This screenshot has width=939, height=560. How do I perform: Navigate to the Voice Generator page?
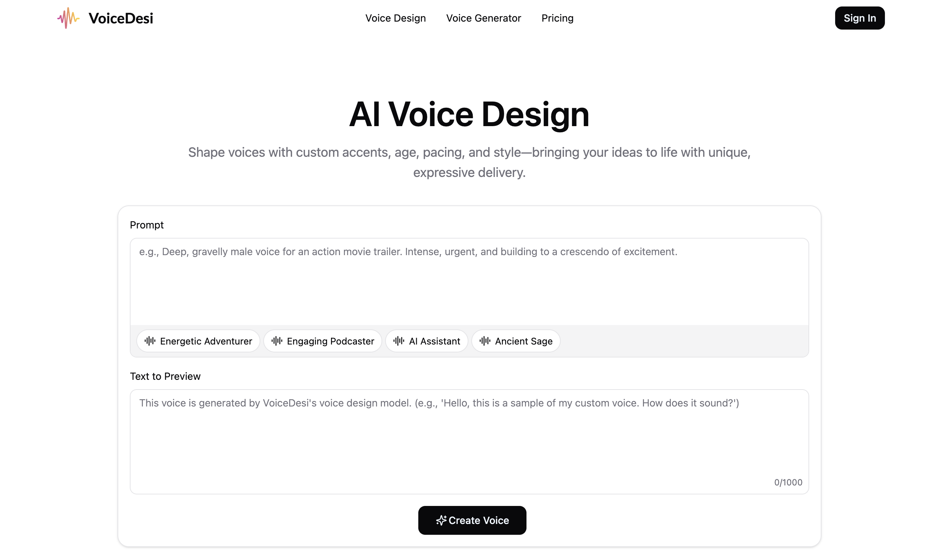click(x=484, y=18)
